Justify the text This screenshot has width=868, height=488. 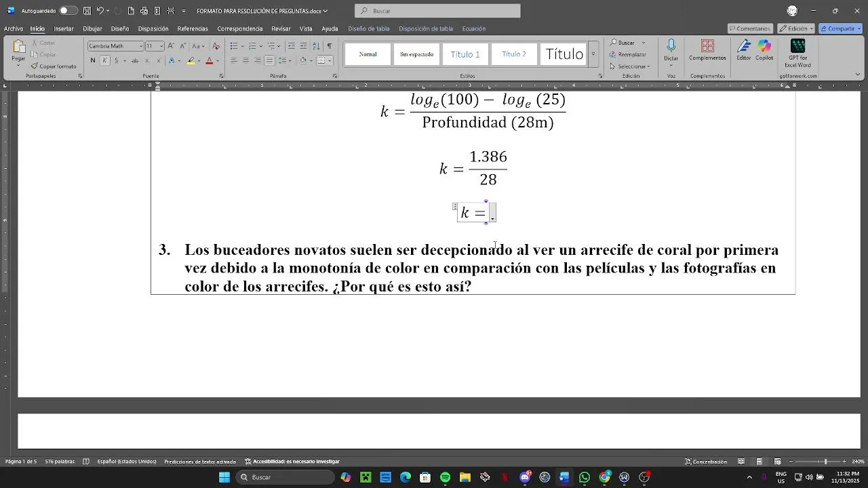(269, 60)
